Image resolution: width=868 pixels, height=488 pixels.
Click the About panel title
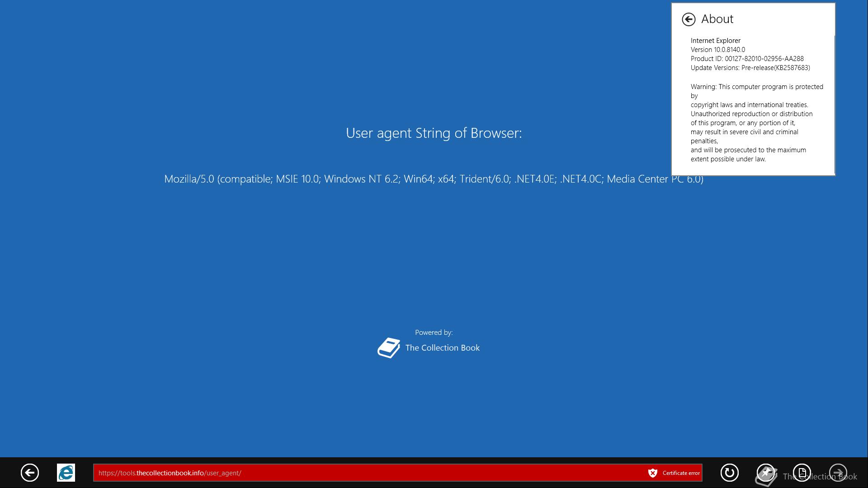pyautogui.click(x=717, y=19)
